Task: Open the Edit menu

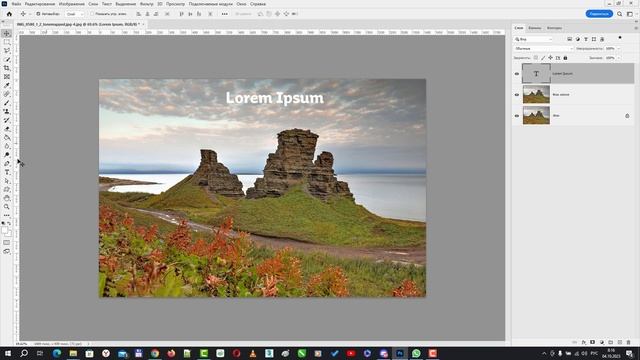Action: point(40,4)
